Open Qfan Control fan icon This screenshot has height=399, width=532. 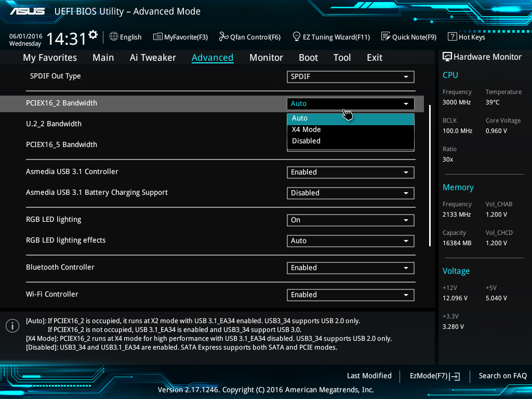[x=223, y=36]
